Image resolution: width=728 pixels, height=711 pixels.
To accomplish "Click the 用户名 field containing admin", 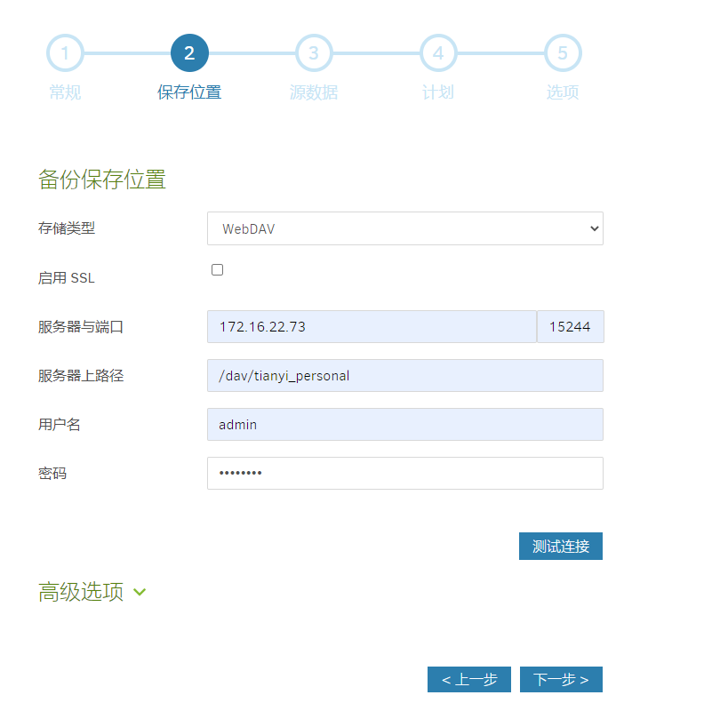I will (x=404, y=425).
